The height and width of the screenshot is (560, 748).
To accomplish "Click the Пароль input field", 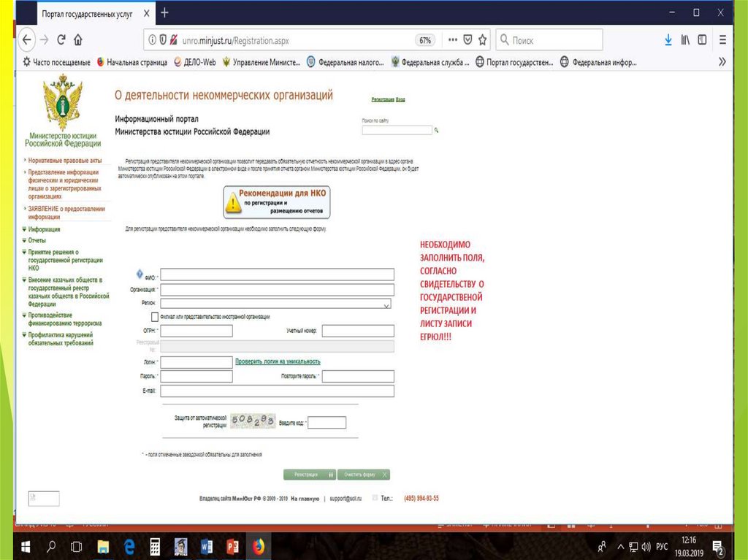I will tap(196, 376).
